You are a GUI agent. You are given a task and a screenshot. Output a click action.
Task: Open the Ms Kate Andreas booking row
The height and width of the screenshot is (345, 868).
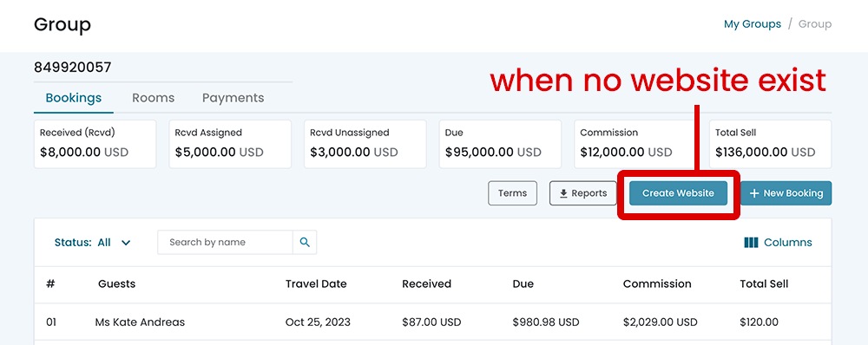pyautogui.click(x=433, y=322)
